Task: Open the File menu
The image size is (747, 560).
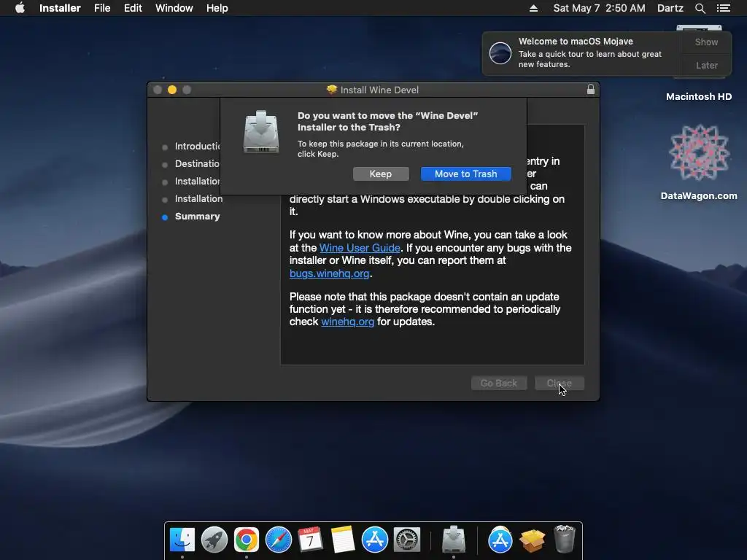Action: 102,8
